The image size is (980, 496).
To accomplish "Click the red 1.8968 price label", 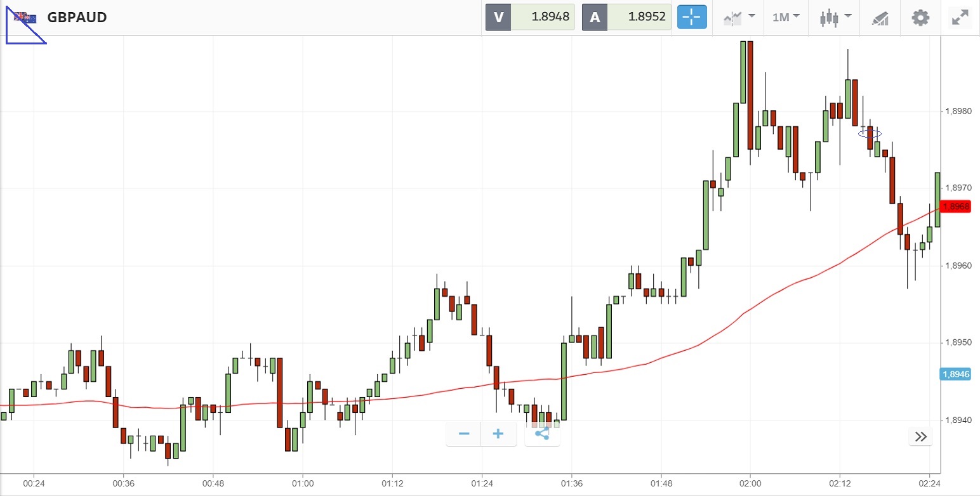I will (x=955, y=206).
